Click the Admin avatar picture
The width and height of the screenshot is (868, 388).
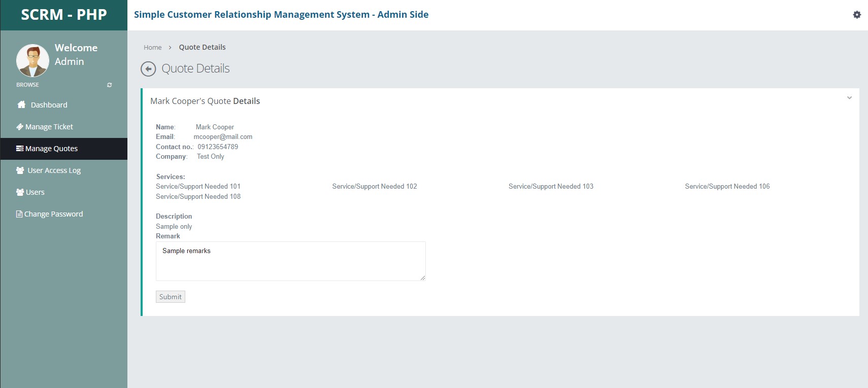point(32,60)
